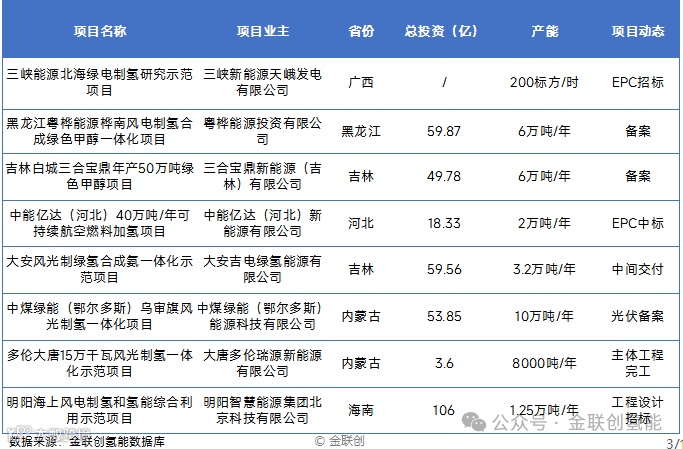Click the 项目业主 column header
683x449 pixels.
[263, 31]
